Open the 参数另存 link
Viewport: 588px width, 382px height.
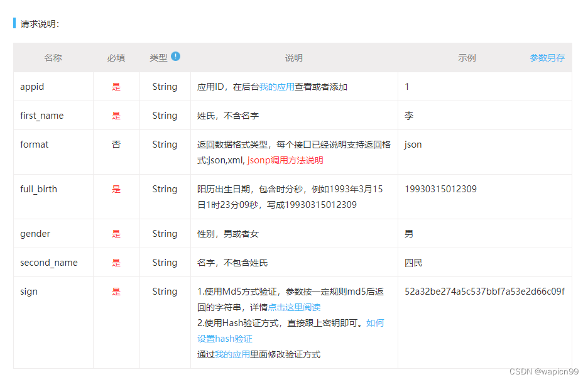(547, 58)
